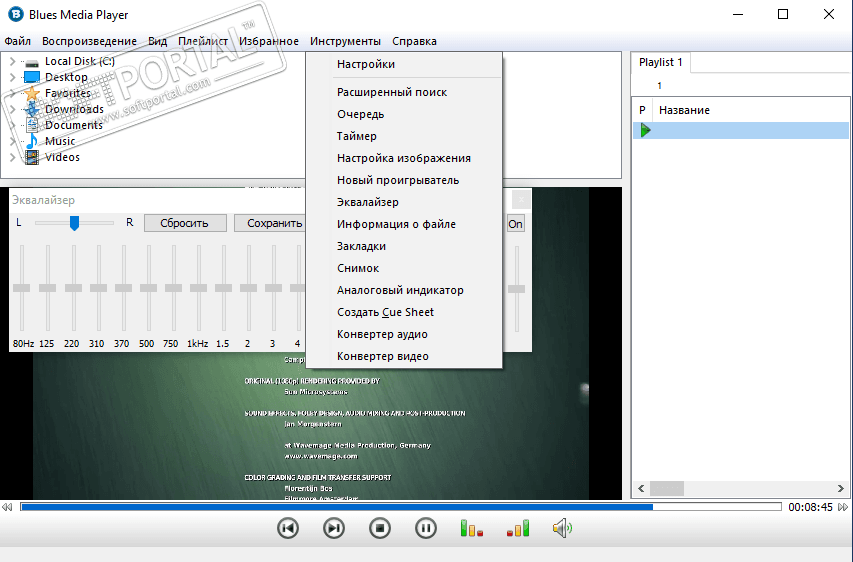The width and height of the screenshot is (853, 562).
Task: Choose Расширенный поиск menu entry
Action: pos(404,92)
